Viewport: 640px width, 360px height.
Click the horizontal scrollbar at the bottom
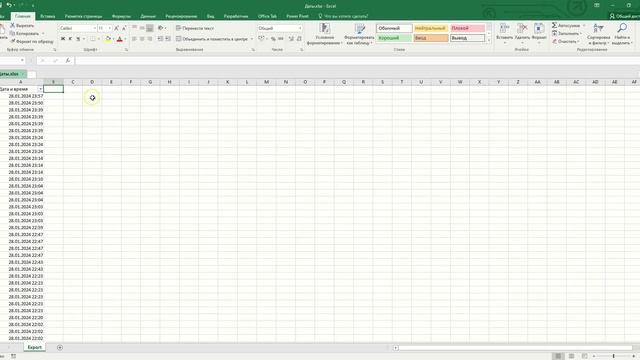point(516,348)
